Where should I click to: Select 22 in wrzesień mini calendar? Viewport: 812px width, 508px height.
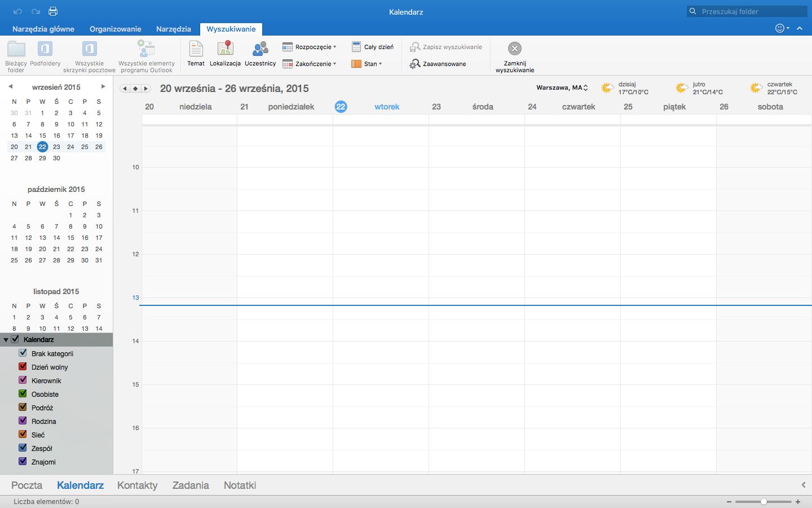click(42, 147)
